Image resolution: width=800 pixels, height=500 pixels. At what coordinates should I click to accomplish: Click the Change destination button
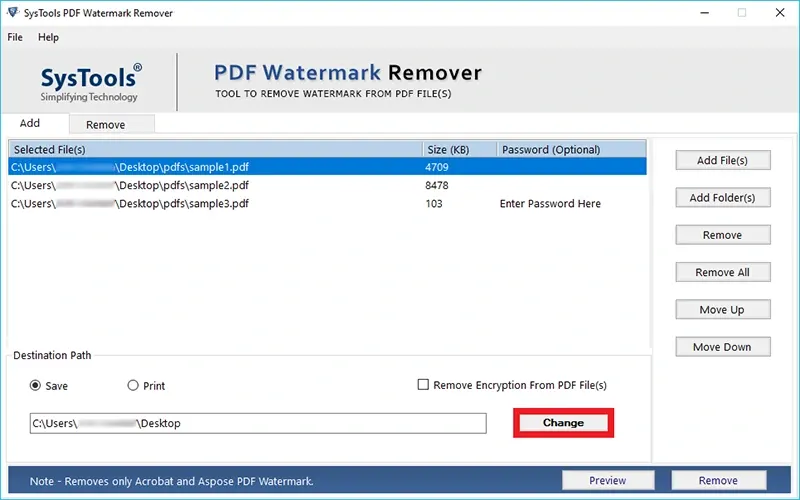563,422
